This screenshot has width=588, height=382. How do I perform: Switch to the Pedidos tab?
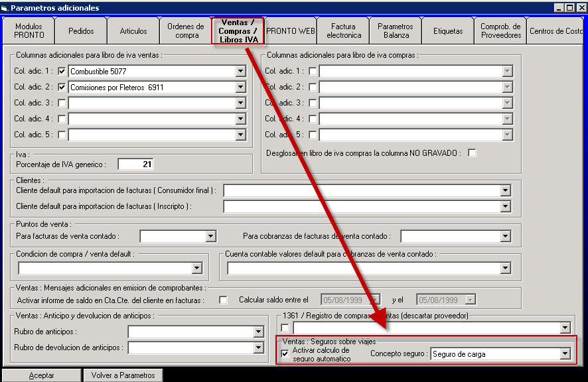coord(81,31)
